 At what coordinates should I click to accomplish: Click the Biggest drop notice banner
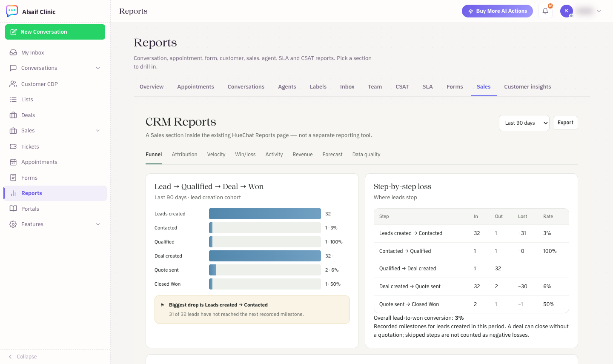tap(252, 310)
